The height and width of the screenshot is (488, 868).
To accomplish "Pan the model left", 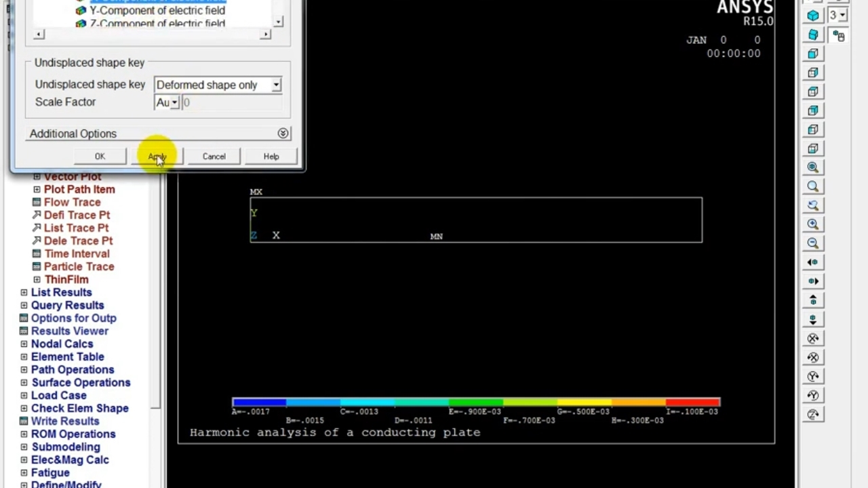I will [813, 262].
